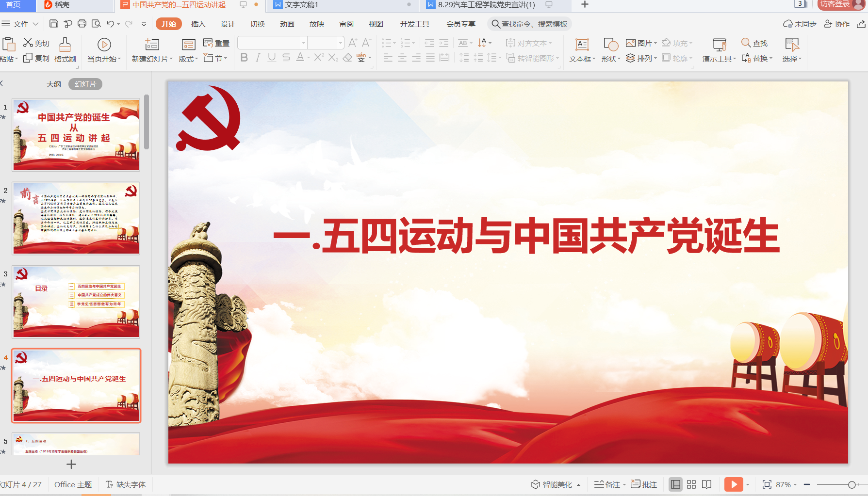
Task: Switch to the Outline (大纲) pane tab
Action: [x=53, y=84]
